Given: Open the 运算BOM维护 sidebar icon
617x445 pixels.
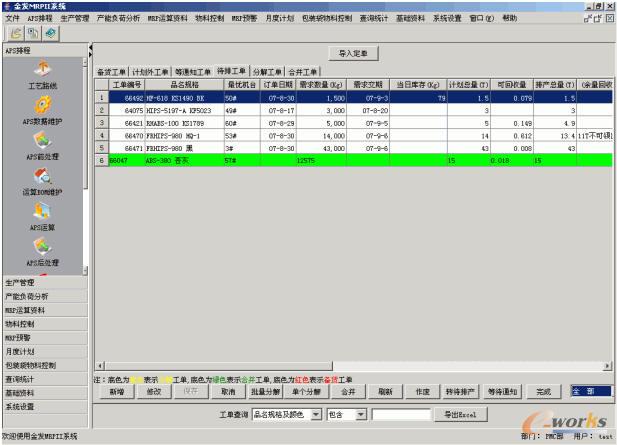Looking at the screenshot, I should [42, 176].
